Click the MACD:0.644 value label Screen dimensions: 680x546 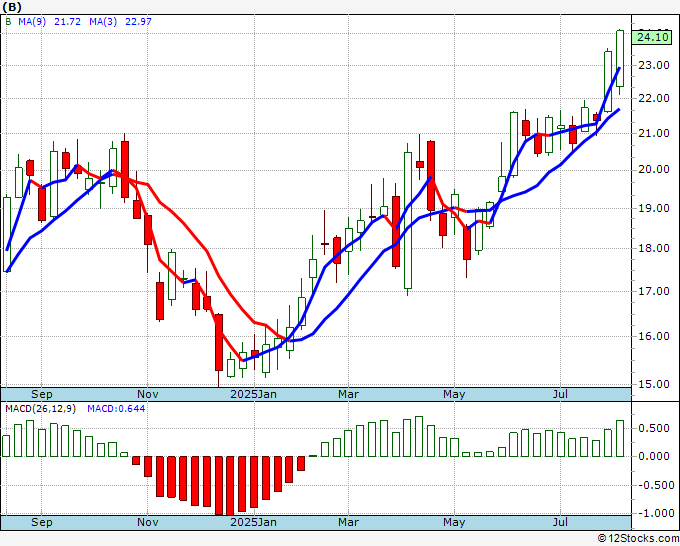pos(116,409)
